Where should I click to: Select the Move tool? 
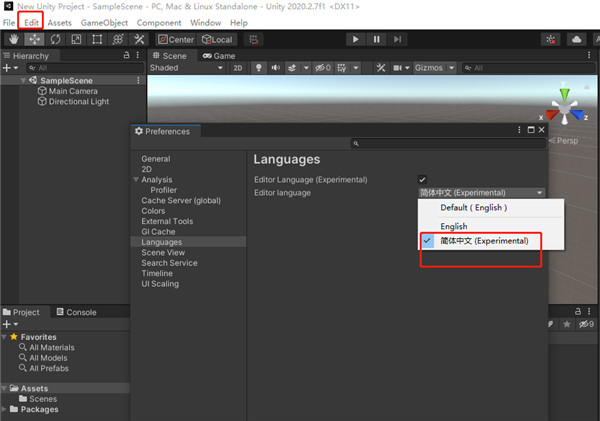click(34, 39)
